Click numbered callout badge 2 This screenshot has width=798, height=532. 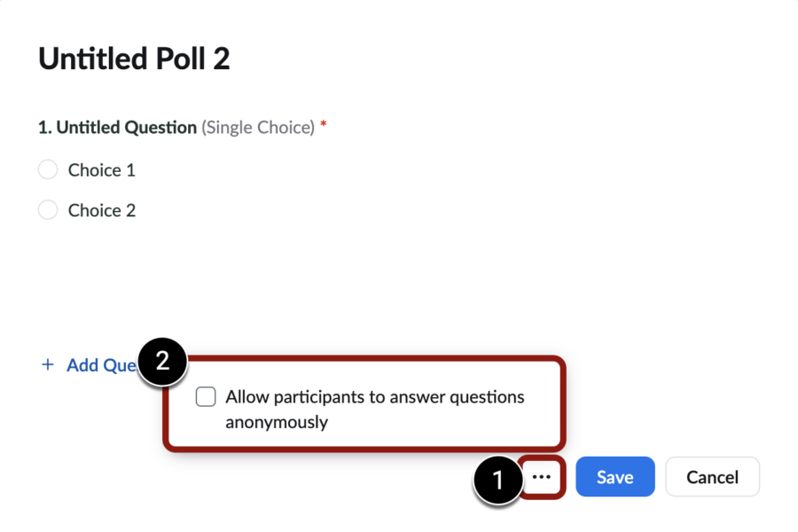click(163, 361)
